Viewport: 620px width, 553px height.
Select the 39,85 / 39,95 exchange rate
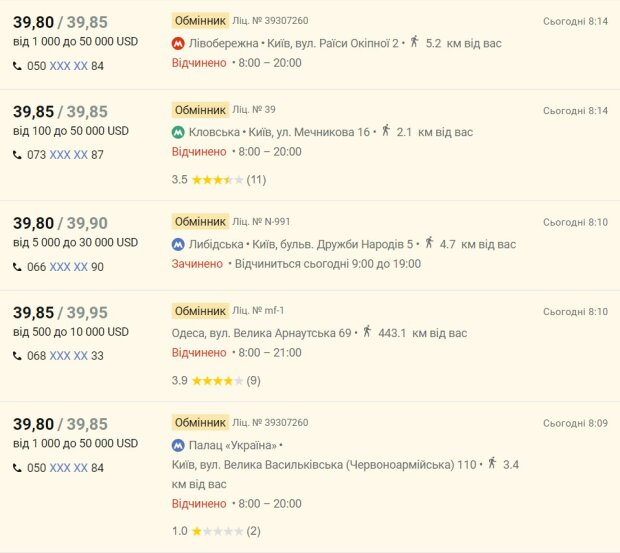[60, 313]
